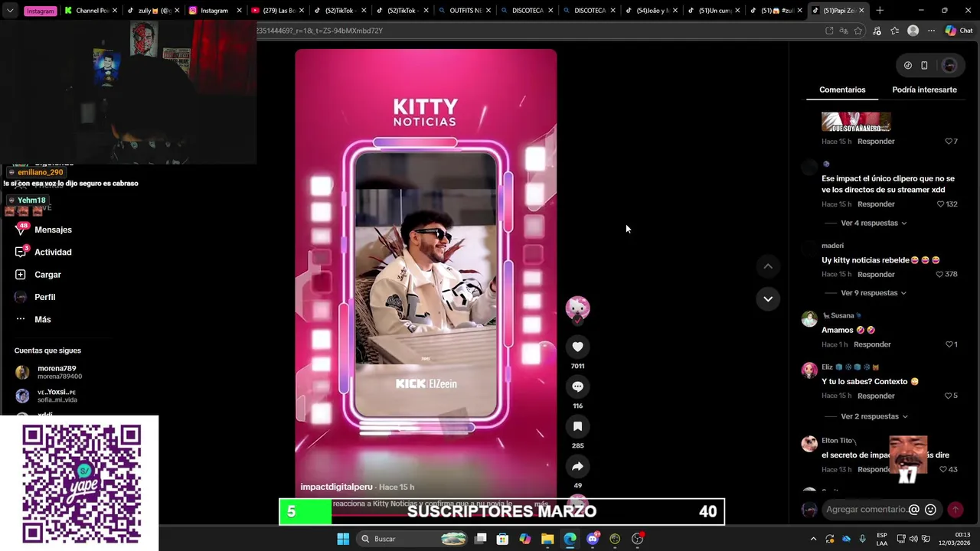Like the video with the heart icon
The height and width of the screenshot is (551, 980).
click(x=577, y=347)
